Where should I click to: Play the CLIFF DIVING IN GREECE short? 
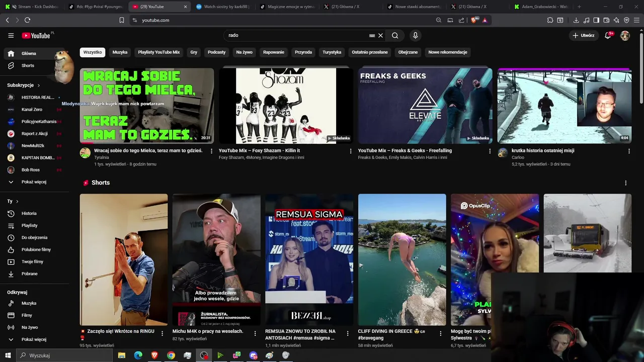point(402,259)
